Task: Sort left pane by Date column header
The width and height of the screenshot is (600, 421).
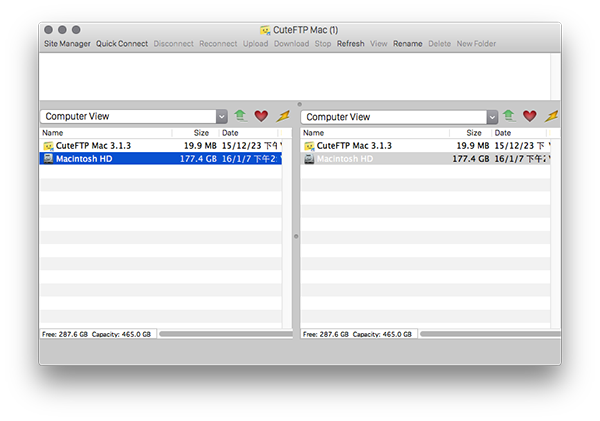Action: (x=249, y=133)
